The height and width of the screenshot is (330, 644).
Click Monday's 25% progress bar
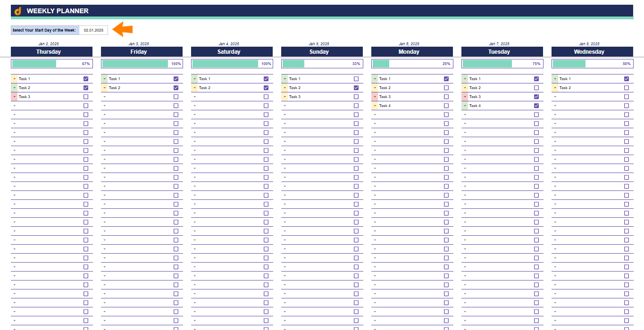click(412, 64)
